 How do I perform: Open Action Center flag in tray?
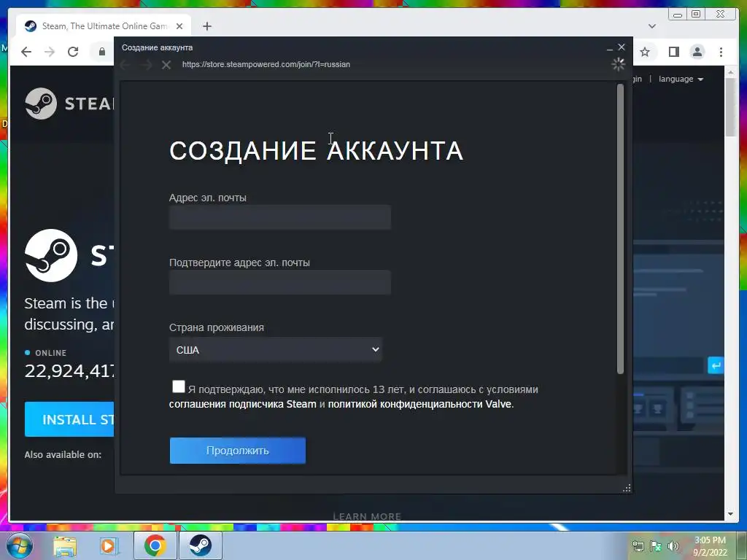coord(656,546)
